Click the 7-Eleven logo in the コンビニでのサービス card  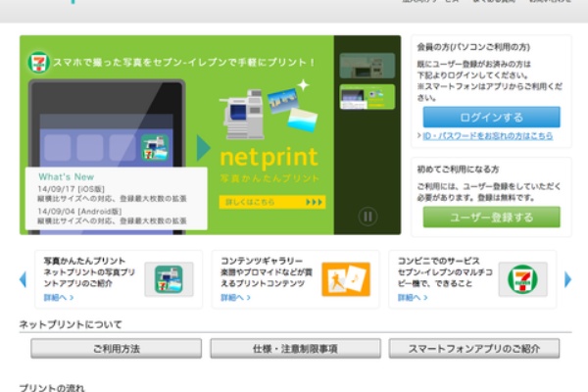click(x=521, y=279)
